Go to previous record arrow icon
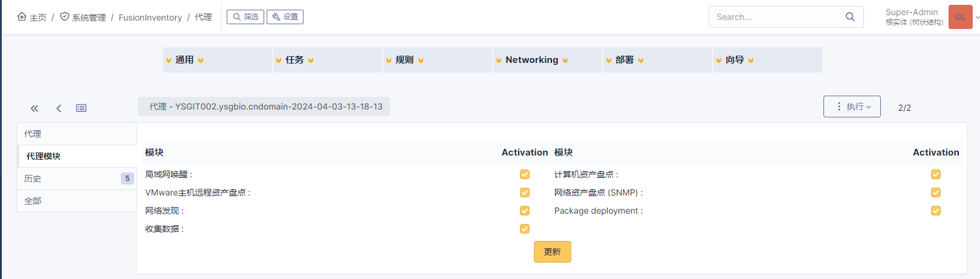This screenshot has width=980, height=279. [59, 108]
